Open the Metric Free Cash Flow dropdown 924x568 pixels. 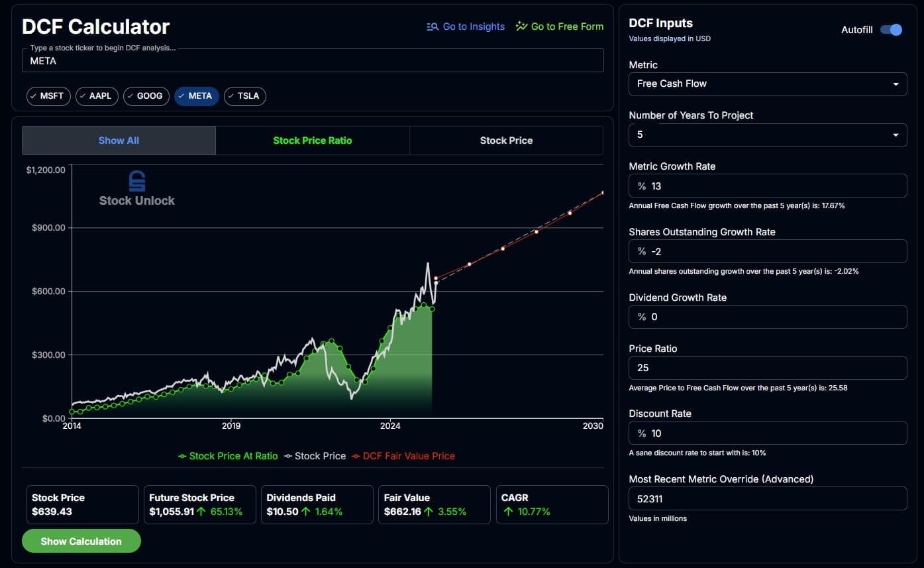pyautogui.click(x=768, y=84)
